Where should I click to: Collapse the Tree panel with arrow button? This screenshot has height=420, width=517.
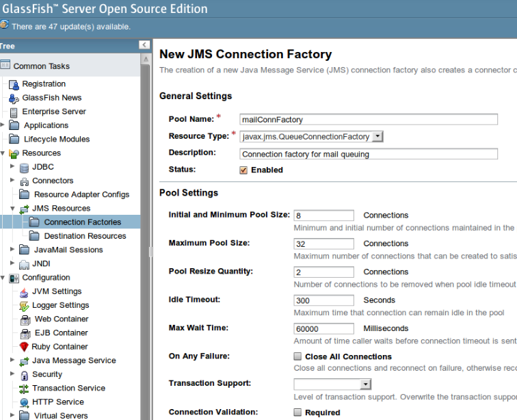[x=144, y=45]
